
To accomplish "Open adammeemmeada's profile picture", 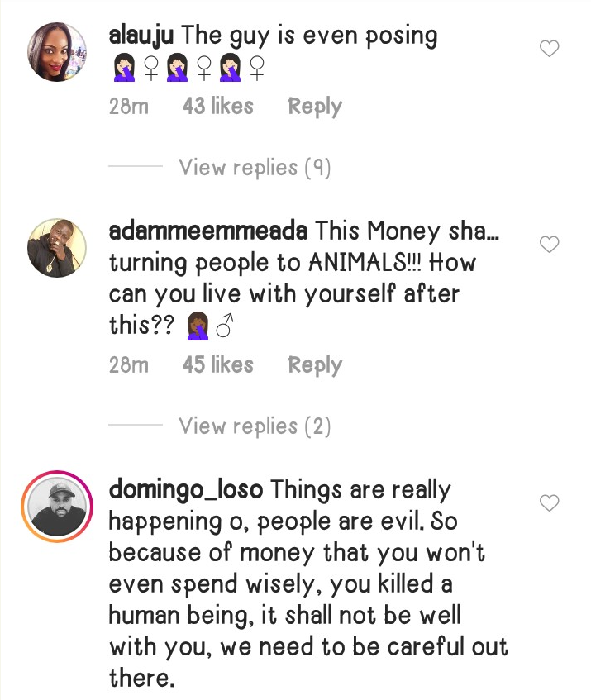I will pos(58,247).
